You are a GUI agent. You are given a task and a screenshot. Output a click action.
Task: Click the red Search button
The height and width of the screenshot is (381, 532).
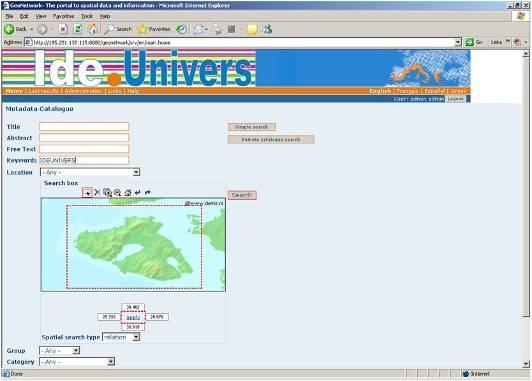click(x=242, y=195)
